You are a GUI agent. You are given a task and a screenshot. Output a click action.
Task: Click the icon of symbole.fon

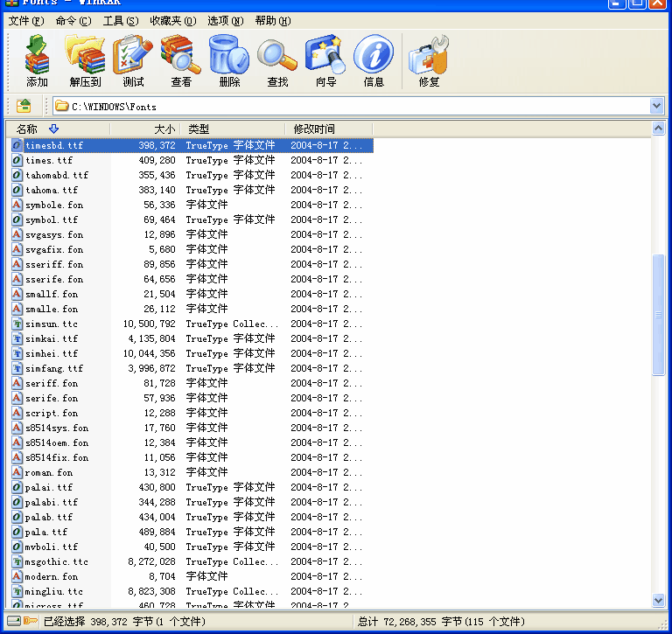17,205
